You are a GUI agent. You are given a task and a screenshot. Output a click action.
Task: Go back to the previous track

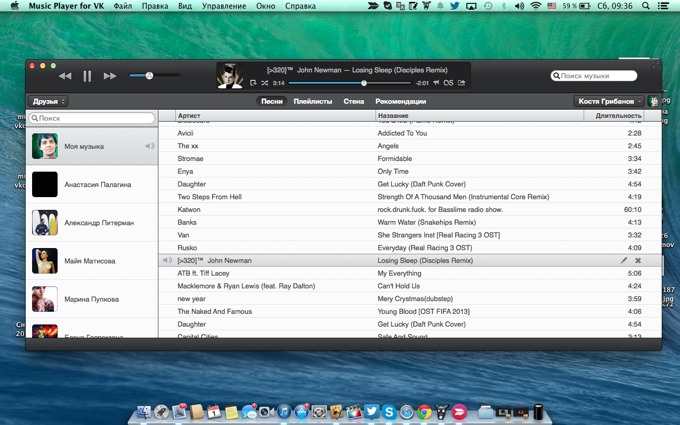(65, 76)
